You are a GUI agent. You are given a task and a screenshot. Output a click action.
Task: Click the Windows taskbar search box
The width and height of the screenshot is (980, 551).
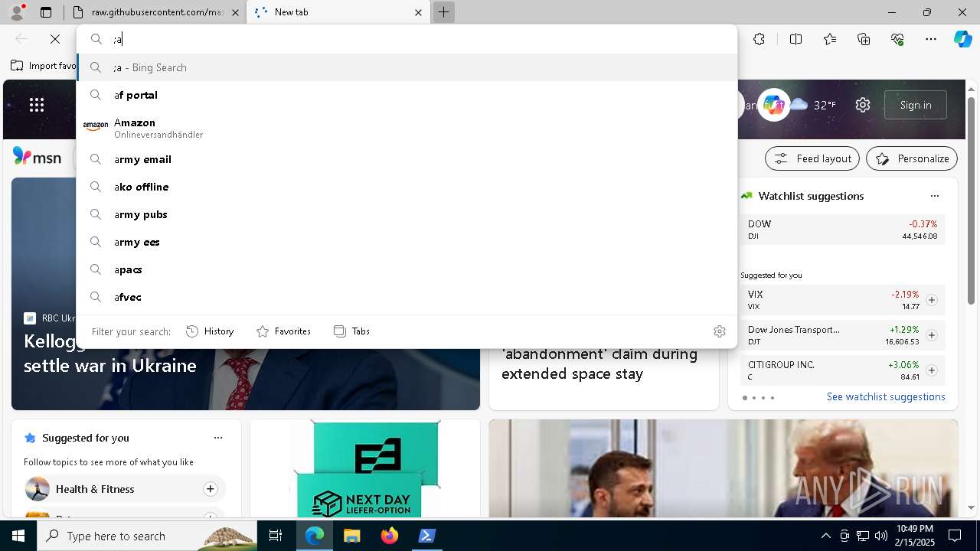pos(147,536)
